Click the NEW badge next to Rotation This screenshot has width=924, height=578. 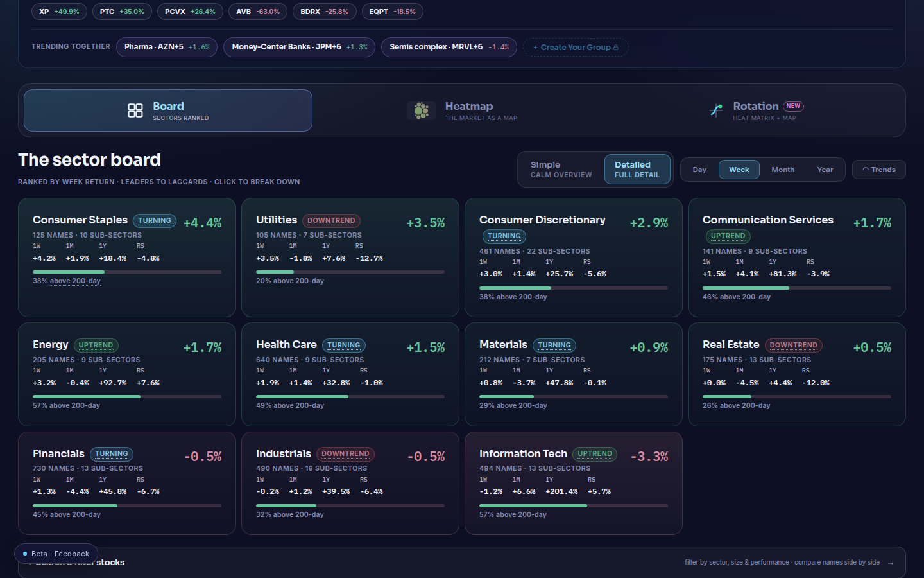[x=794, y=106]
